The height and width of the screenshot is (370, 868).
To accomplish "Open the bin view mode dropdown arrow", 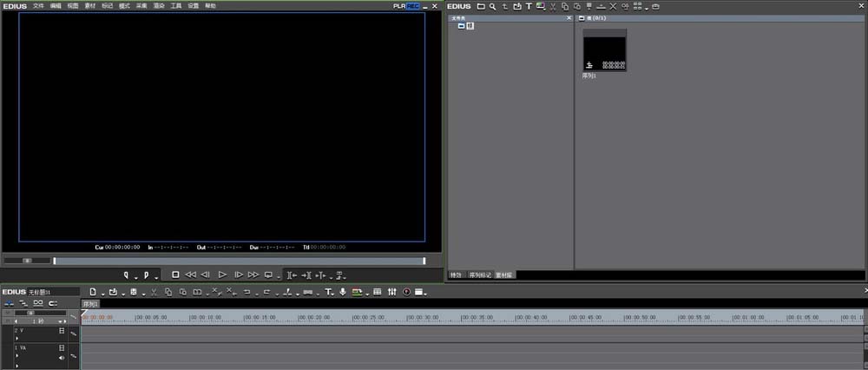I will pos(646,7).
